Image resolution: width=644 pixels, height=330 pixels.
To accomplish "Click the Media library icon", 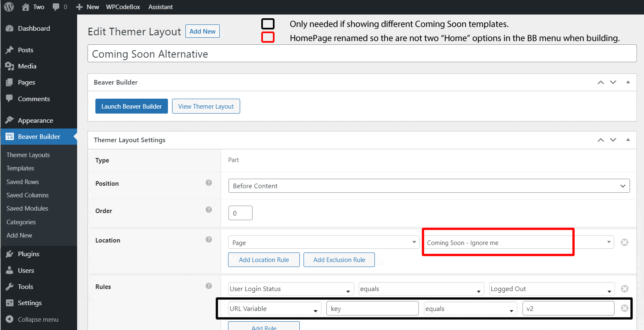I will coord(9,66).
